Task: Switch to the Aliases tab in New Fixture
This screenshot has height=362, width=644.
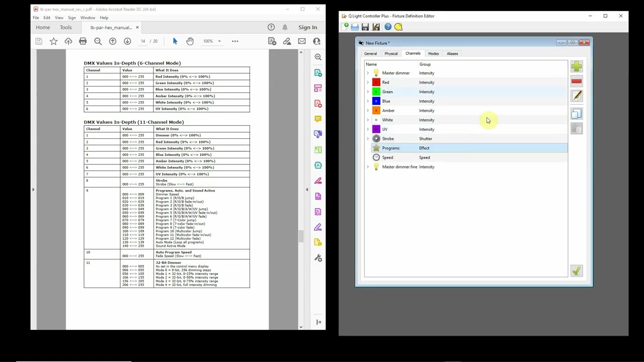Action: (452, 53)
